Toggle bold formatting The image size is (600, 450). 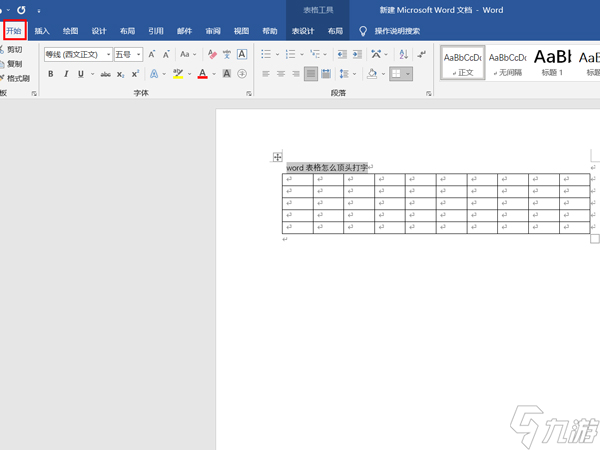pos(51,74)
